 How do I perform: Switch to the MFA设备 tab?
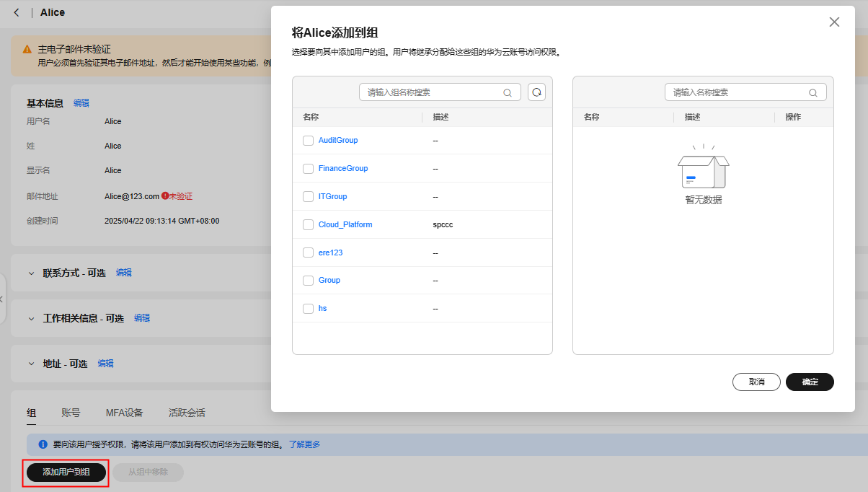click(124, 413)
